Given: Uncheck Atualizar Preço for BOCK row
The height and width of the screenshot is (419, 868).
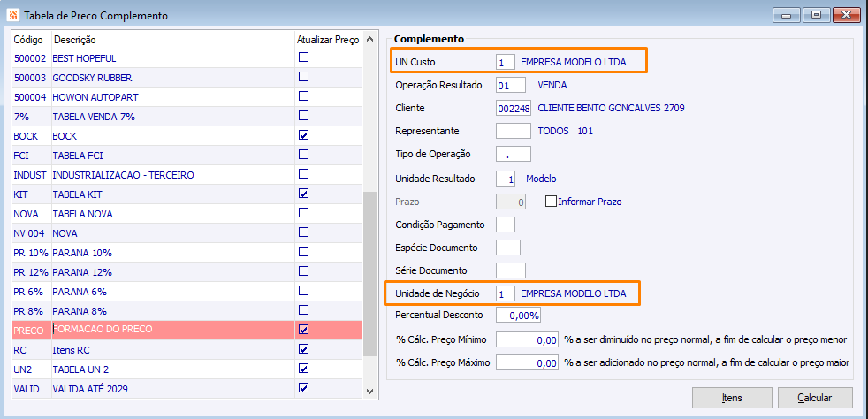Looking at the screenshot, I should (x=303, y=135).
